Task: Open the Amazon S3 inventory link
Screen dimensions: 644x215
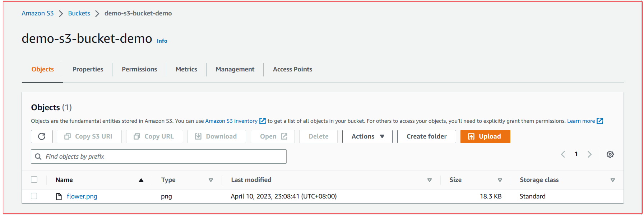Action: tap(231, 121)
